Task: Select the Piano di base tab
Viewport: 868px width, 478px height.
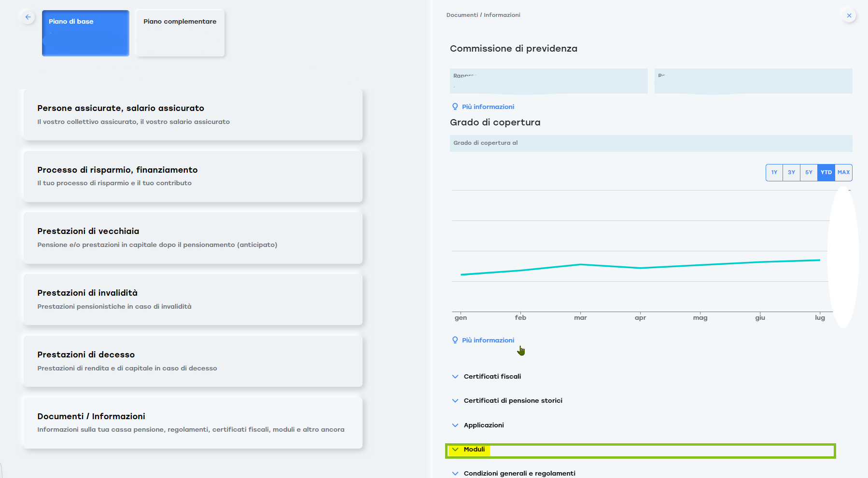Action: [85, 33]
